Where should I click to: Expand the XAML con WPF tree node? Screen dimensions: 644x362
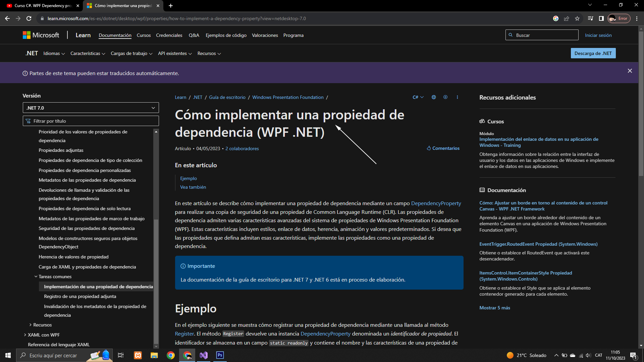(25, 335)
